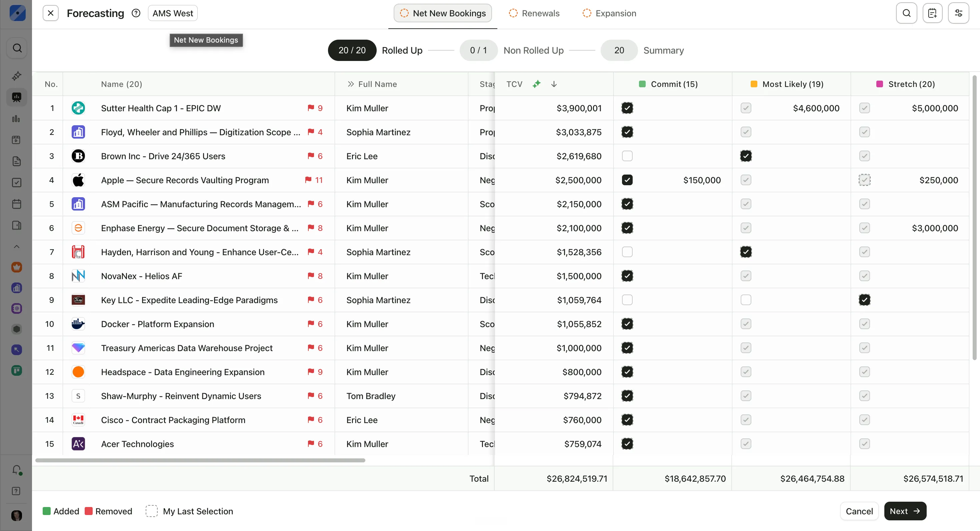Open the document sidebar icon

coord(16,161)
